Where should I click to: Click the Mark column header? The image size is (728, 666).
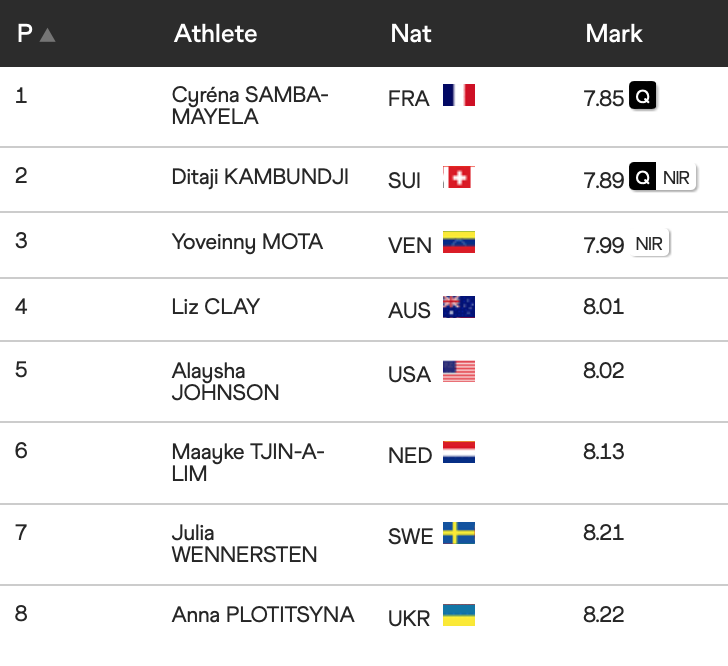pos(614,33)
